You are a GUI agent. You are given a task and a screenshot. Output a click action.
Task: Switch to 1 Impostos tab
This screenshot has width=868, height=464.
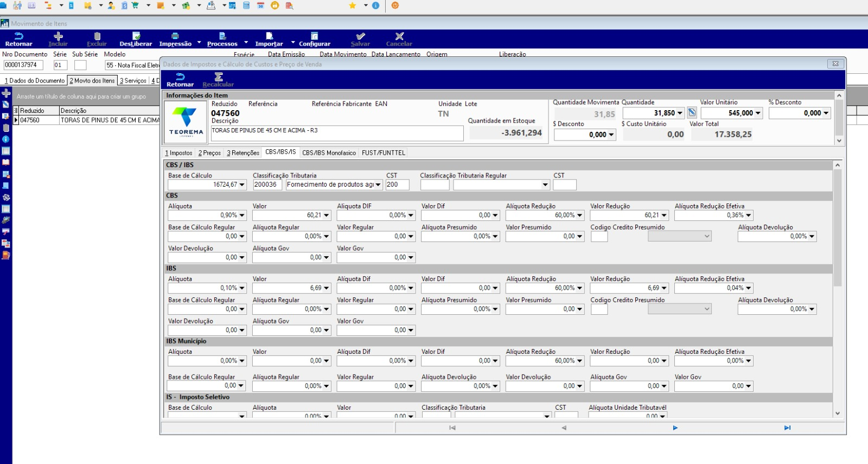[x=178, y=153]
